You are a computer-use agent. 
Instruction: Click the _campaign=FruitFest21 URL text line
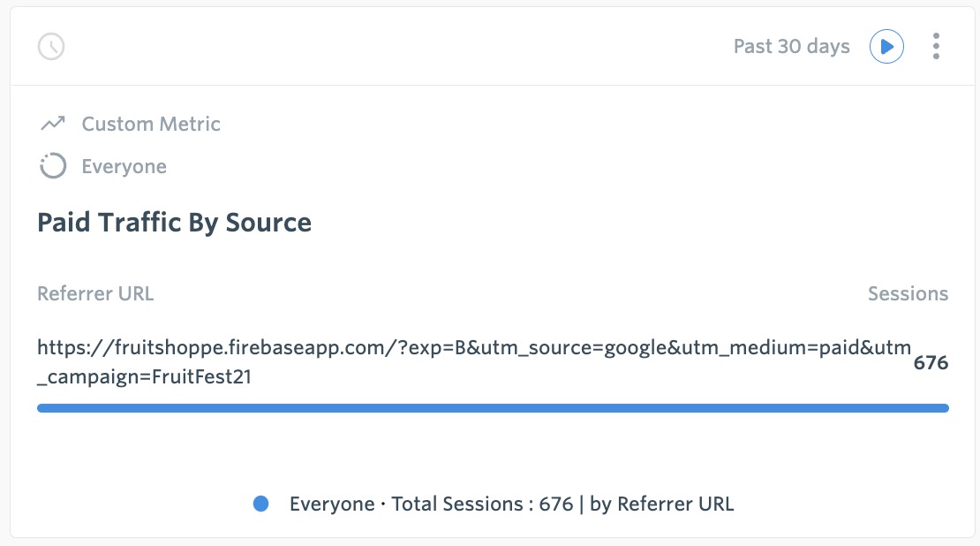coord(145,377)
